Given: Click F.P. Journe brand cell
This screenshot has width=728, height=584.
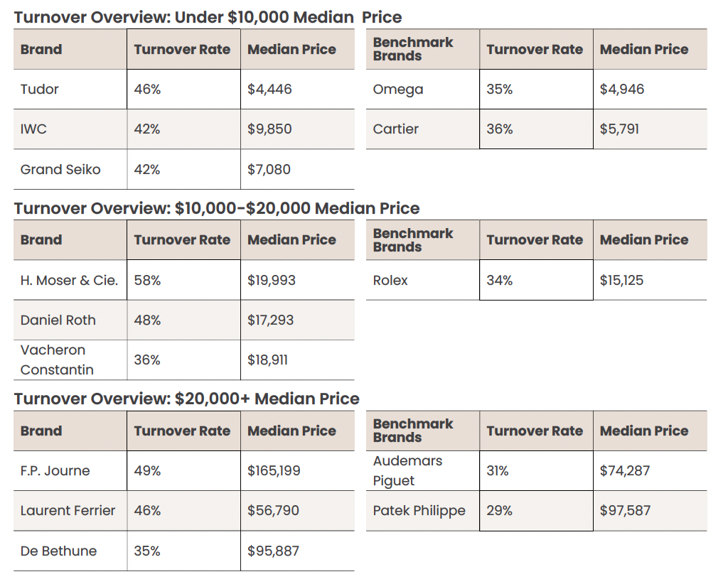Looking at the screenshot, I should click(x=55, y=471).
